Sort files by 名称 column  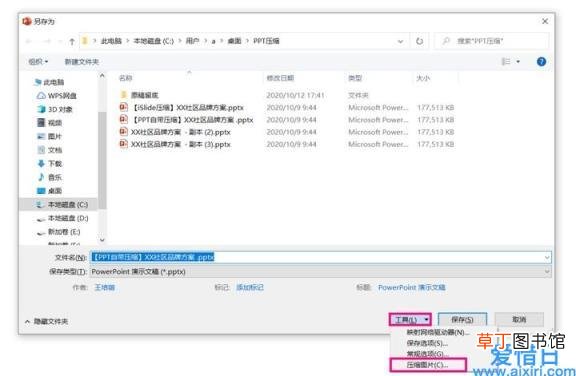point(126,78)
